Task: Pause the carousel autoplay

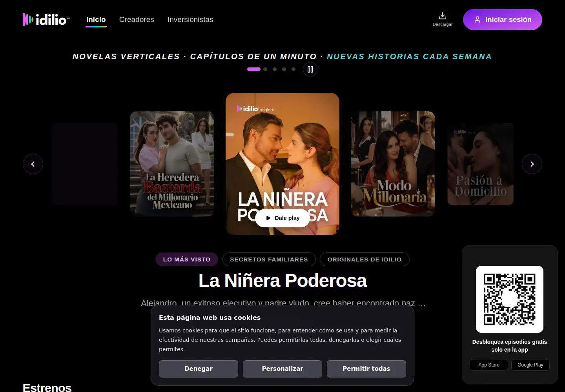Action: pyautogui.click(x=310, y=69)
